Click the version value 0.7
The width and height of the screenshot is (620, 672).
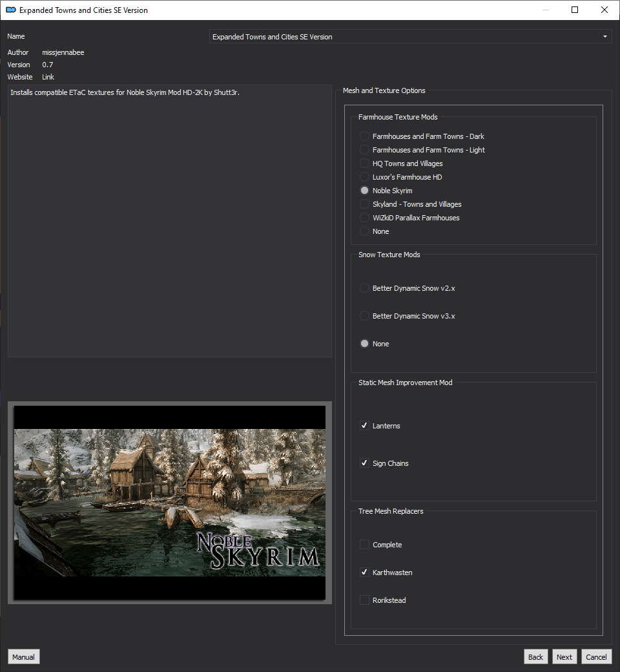click(48, 65)
